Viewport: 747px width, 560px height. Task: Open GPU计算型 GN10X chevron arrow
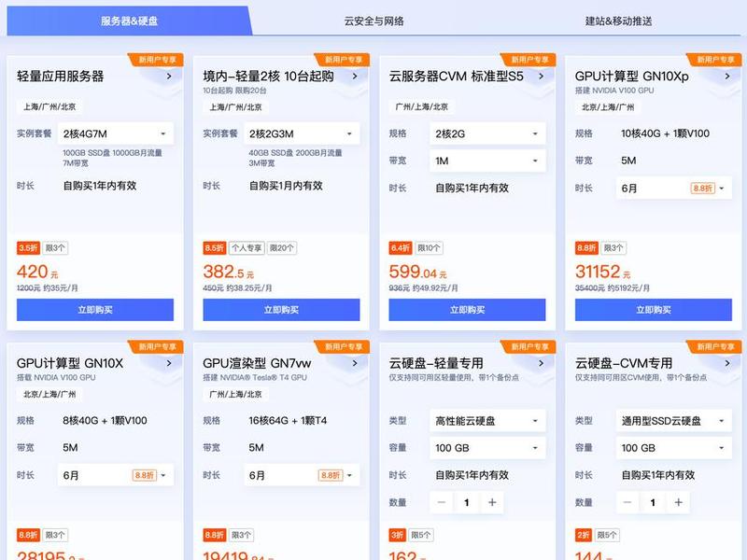(169, 363)
